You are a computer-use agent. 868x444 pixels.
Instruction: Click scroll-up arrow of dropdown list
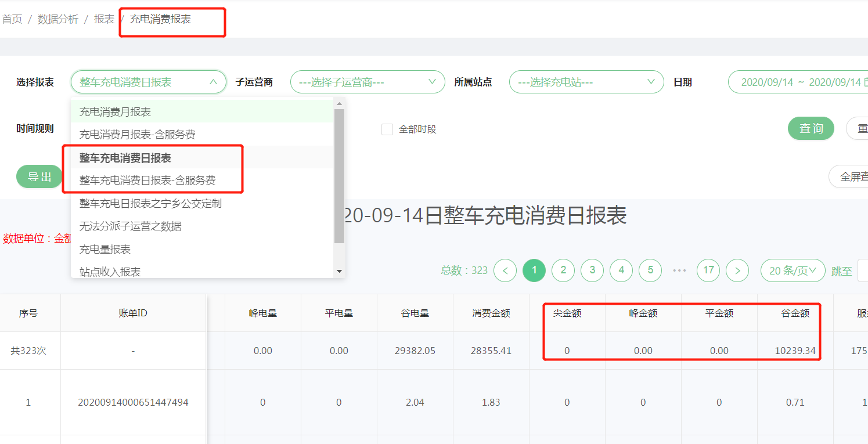pos(340,103)
